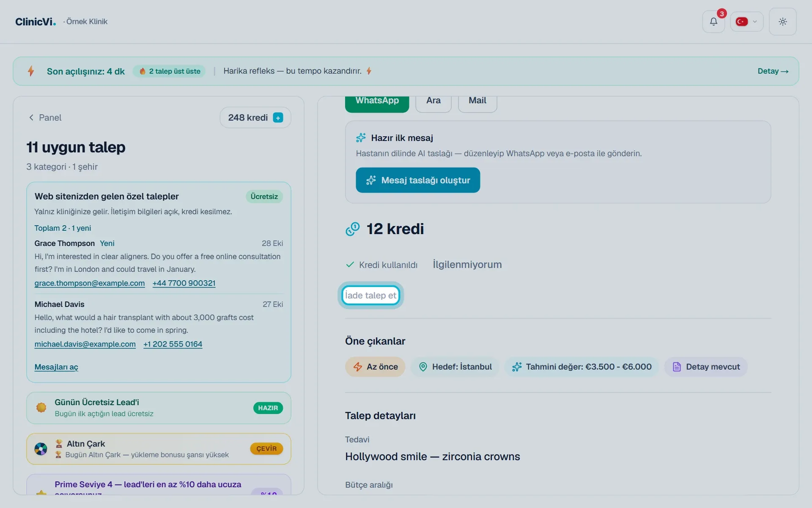Image resolution: width=812 pixels, height=508 pixels.
Task: Click Mesaj taslağı oluştur button
Action: click(418, 180)
